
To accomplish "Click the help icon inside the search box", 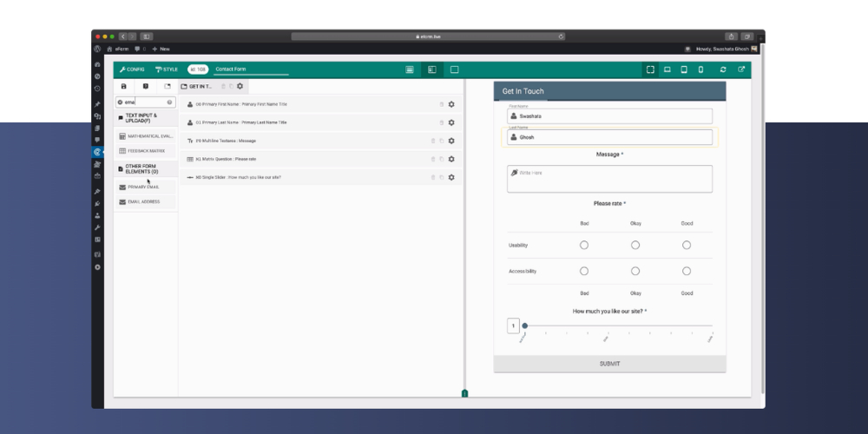I will [x=169, y=102].
